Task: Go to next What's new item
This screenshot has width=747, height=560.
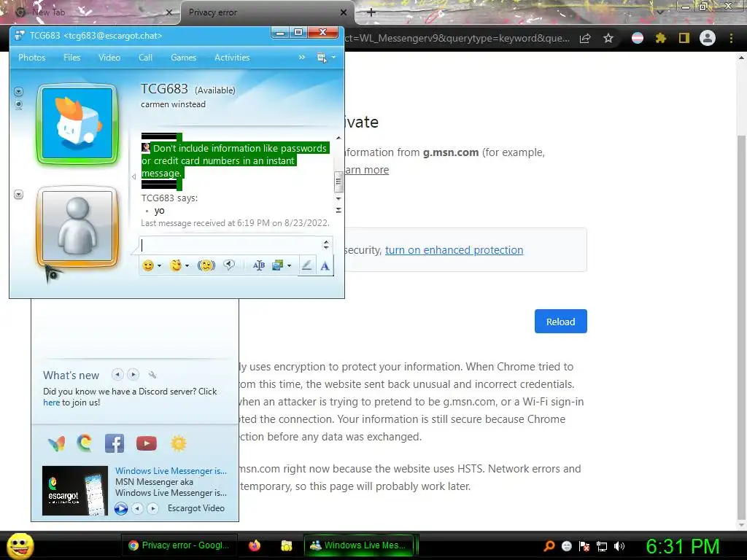Action: tap(133, 375)
